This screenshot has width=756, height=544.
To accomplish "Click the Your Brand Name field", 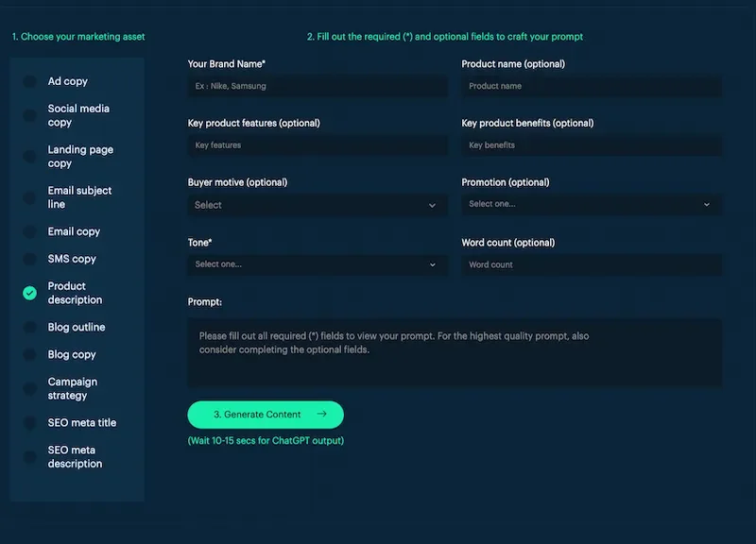I will pyautogui.click(x=318, y=86).
